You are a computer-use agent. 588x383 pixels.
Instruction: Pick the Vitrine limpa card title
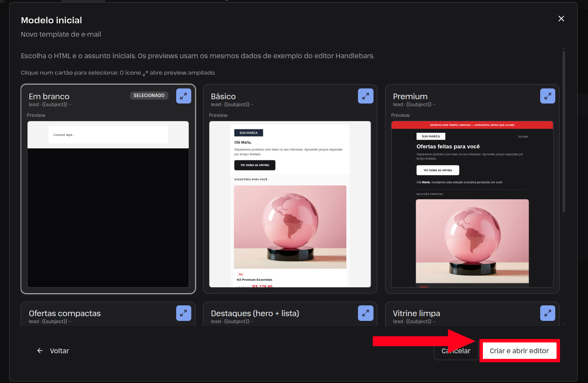417,313
